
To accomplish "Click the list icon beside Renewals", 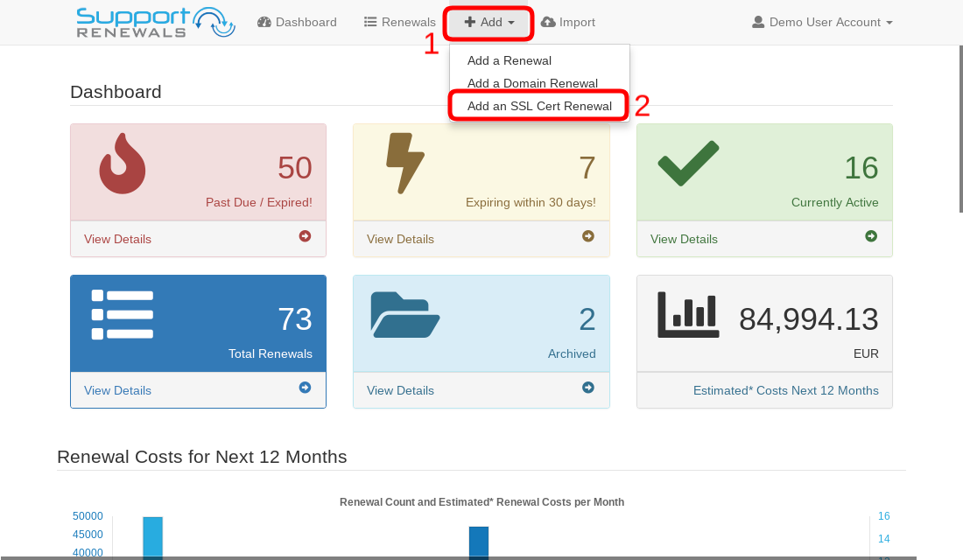I will click(x=370, y=22).
